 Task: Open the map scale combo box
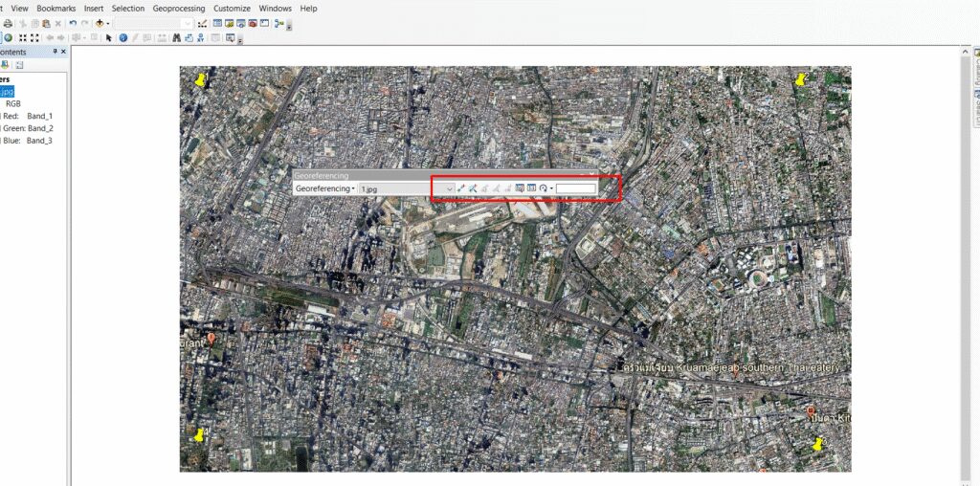point(153,23)
